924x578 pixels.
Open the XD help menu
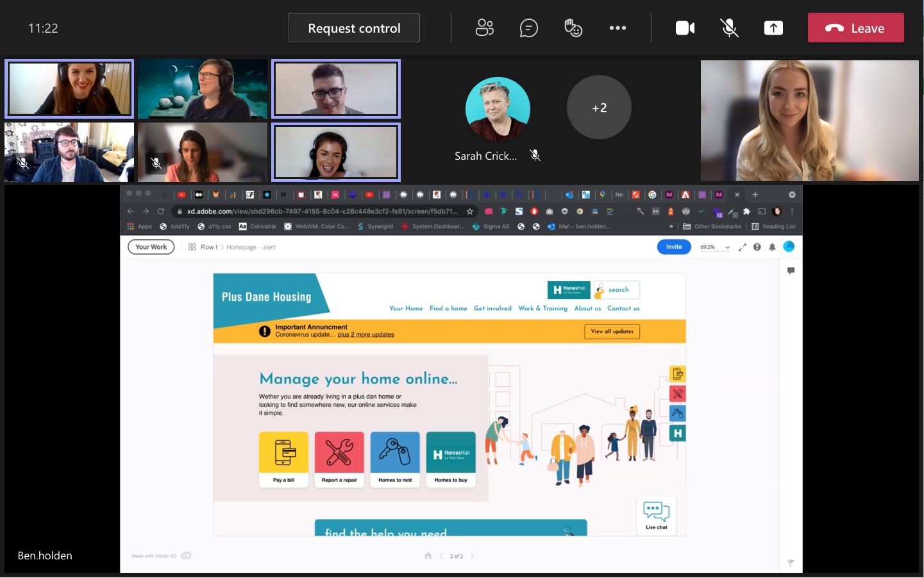point(757,246)
